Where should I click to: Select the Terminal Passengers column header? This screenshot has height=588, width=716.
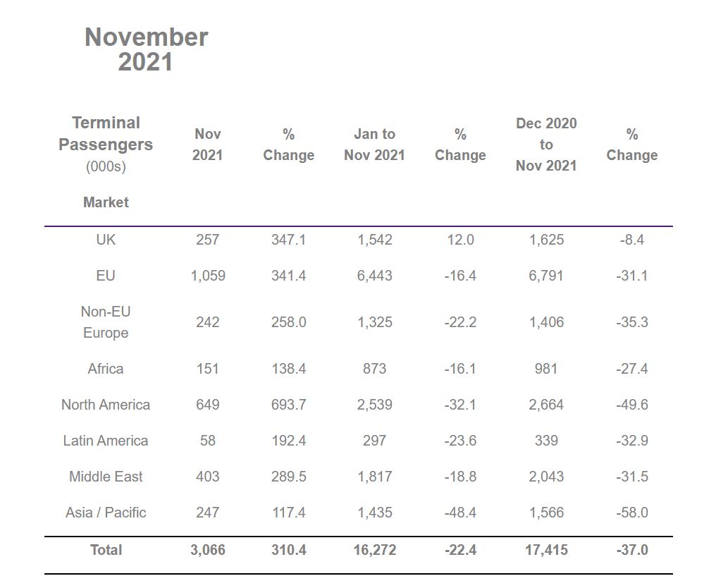coord(106,133)
